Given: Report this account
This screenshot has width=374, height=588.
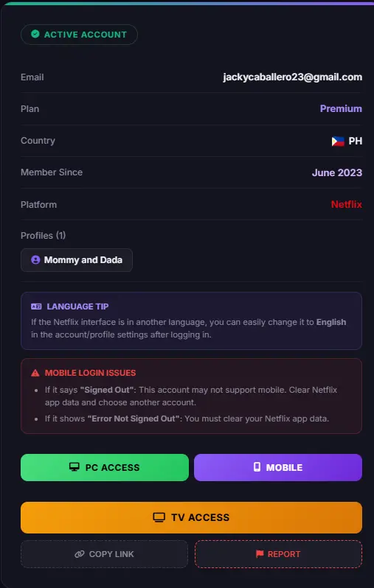Looking at the screenshot, I should pyautogui.click(x=278, y=554).
